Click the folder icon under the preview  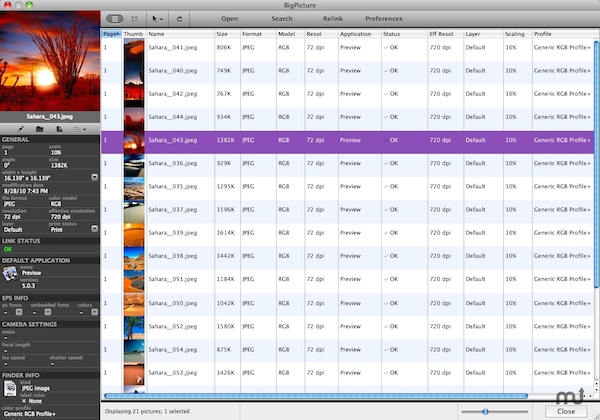[x=39, y=129]
